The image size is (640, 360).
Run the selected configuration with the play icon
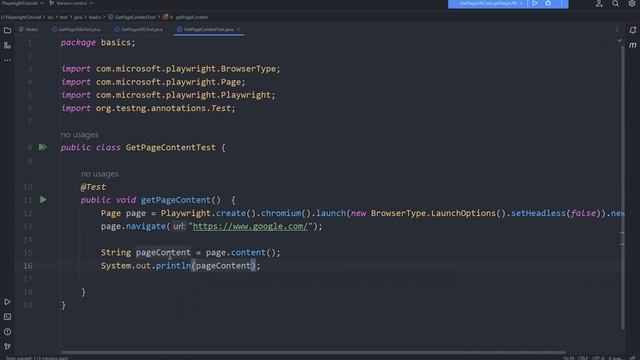point(534,3)
